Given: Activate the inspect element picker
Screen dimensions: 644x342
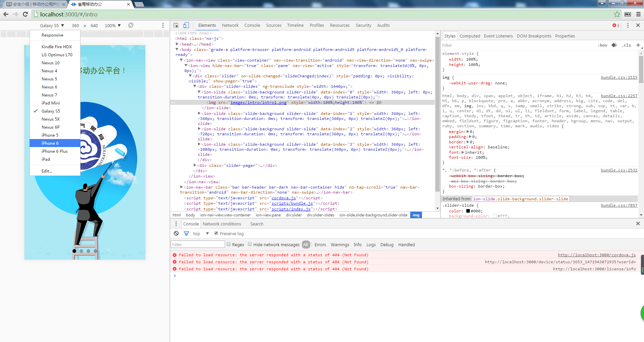Looking at the screenshot, I should pyautogui.click(x=176, y=25).
